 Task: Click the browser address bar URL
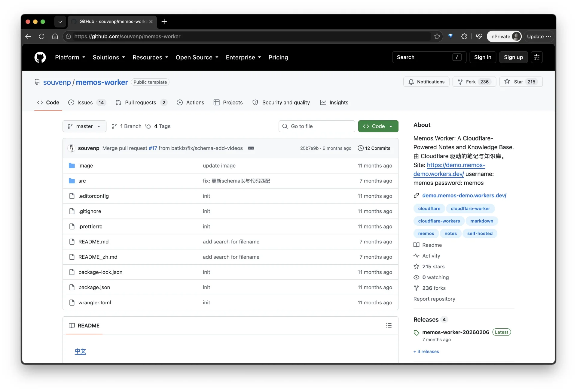point(127,36)
